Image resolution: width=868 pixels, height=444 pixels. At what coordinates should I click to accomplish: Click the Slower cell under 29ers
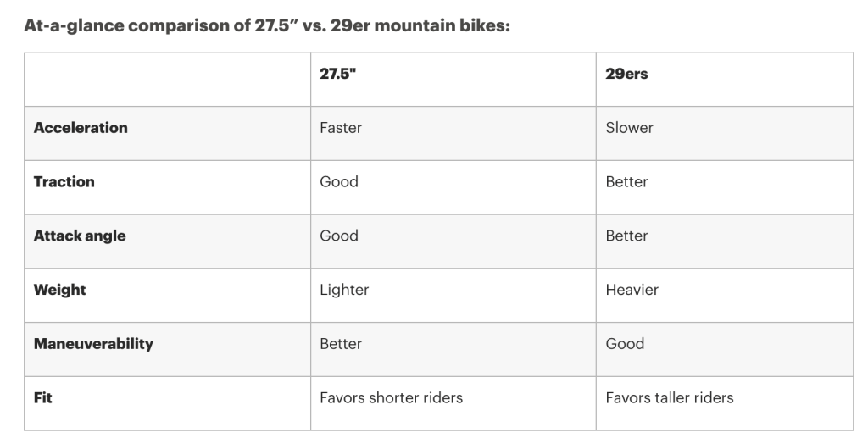pyautogui.click(x=629, y=128)
